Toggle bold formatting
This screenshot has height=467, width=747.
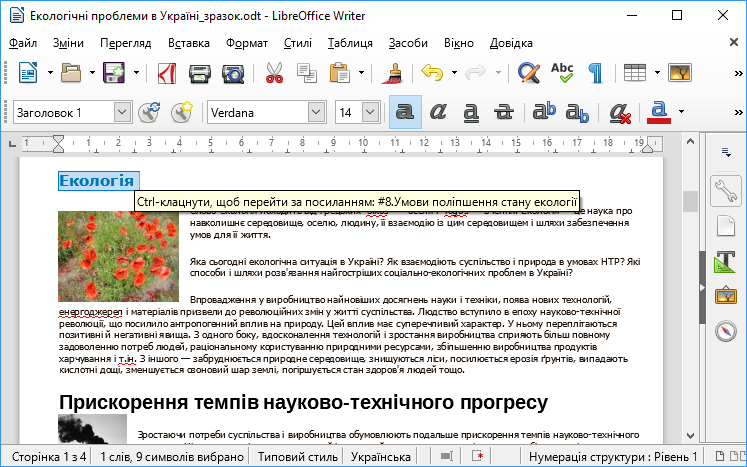click(x=405, y=112)
